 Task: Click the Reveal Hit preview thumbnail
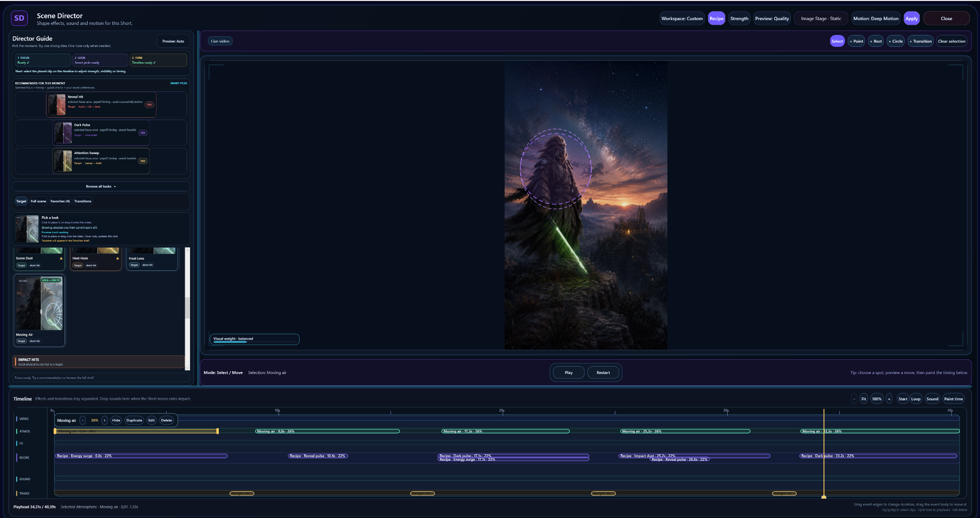pos(56,104)
